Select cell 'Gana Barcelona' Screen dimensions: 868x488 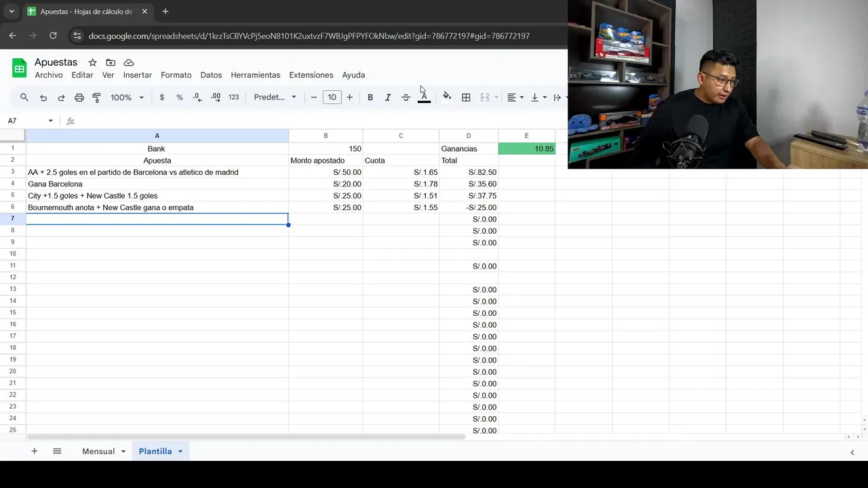pos(157,184)
